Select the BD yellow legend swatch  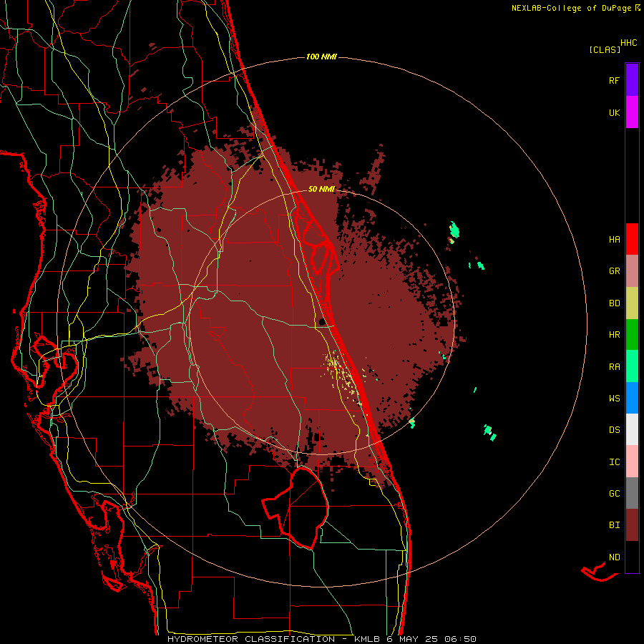point(632,303)
